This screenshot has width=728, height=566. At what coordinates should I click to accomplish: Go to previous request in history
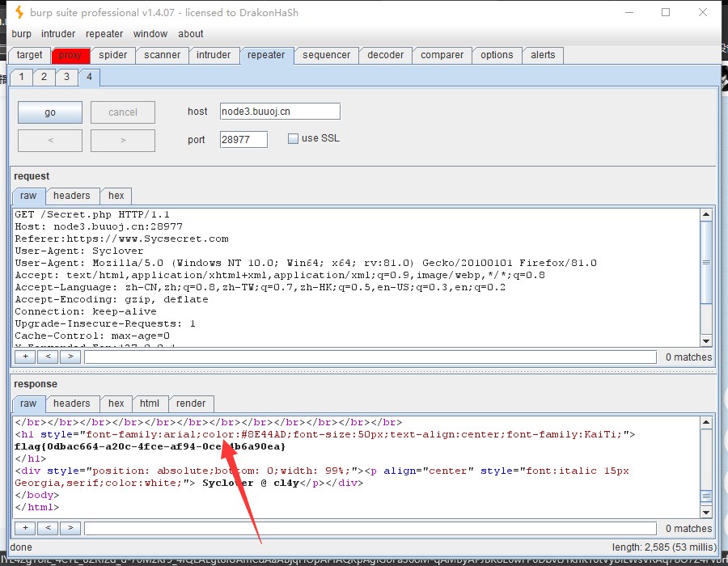pyautogui.click(x=50, y=140)
